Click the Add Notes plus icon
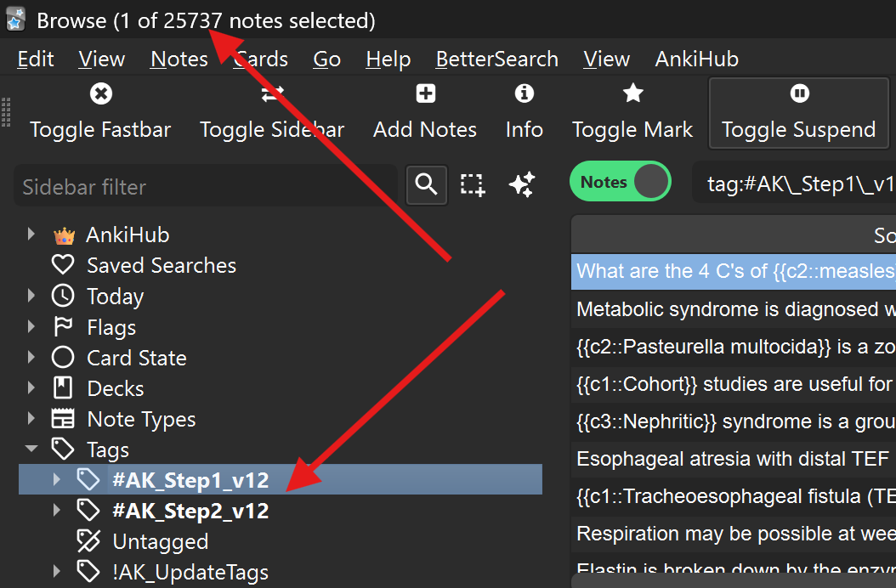Screen dimensions: 896x588 (425, 93)
